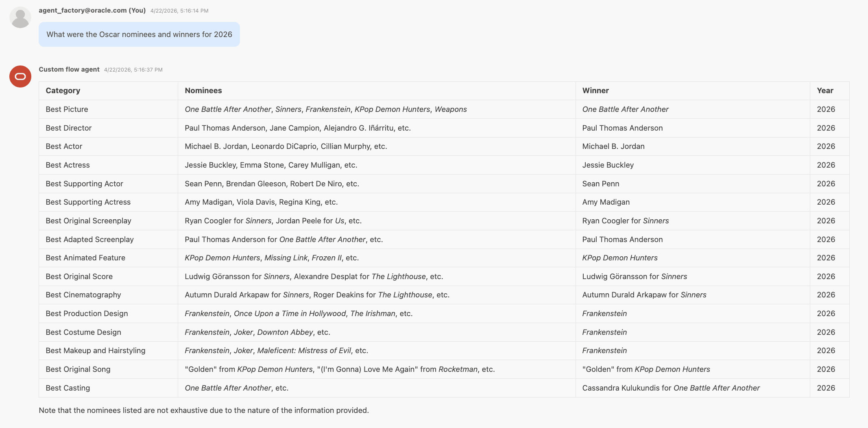Image resolution: width=868 pixels, height=428 pixels.
Task: Click nominees listing Jessie Buckley, Emma Stone
Action: [377, 165]
